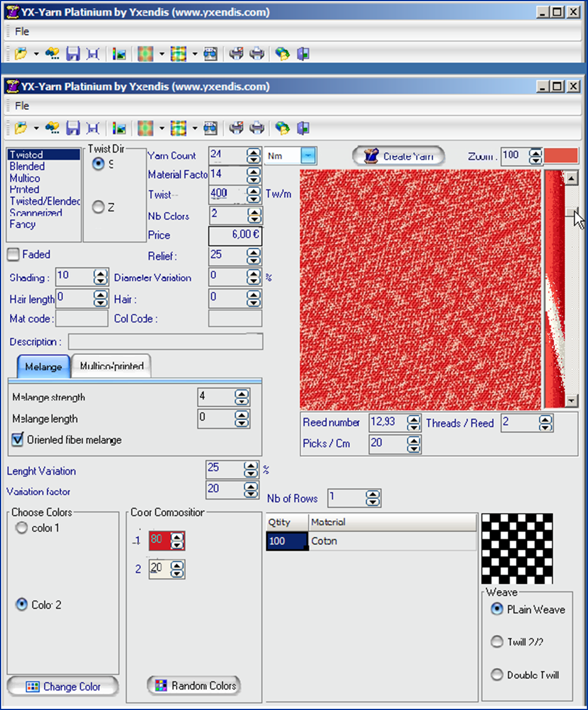This screenshot has height=710, width=588.
Task: Select Z twist direction radio button
Action: (x=99, y=207)
